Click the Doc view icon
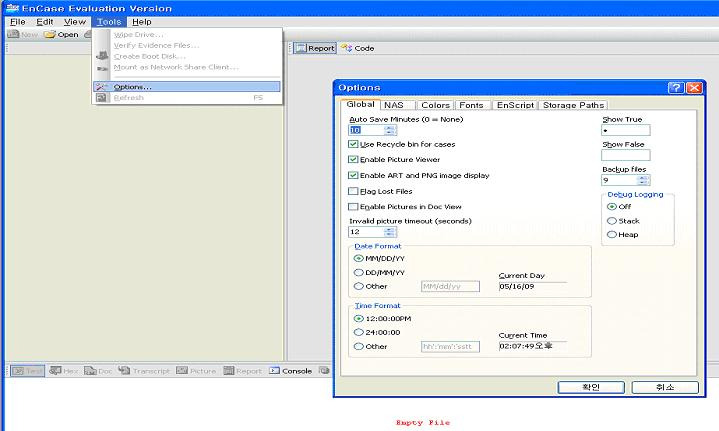The height and width of the screenshot is (431, 719). [x=90, y=370]
